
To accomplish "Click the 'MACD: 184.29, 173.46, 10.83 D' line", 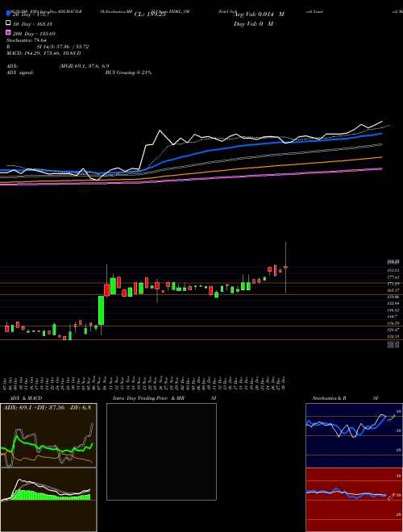I will 44,53.
